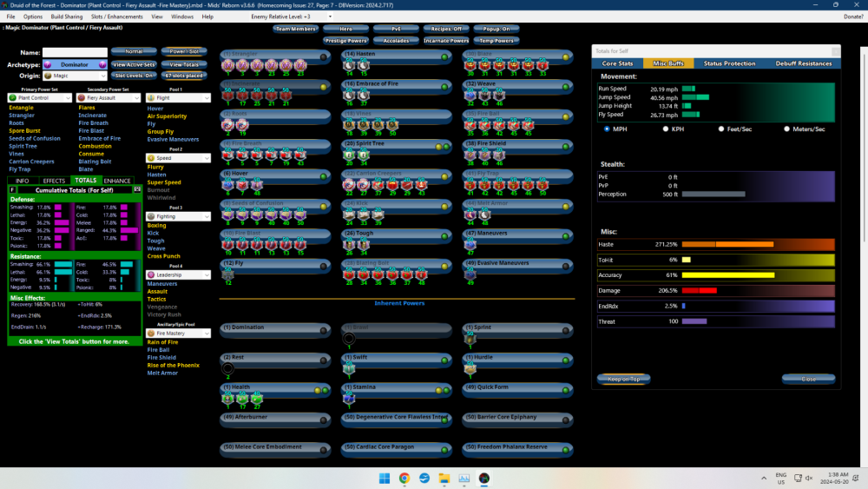Image resolution: width=868 pixels, height=489 pixels.
Task: Click the Evasive Maneuvers enhancement slot icon
Action: 470,274
